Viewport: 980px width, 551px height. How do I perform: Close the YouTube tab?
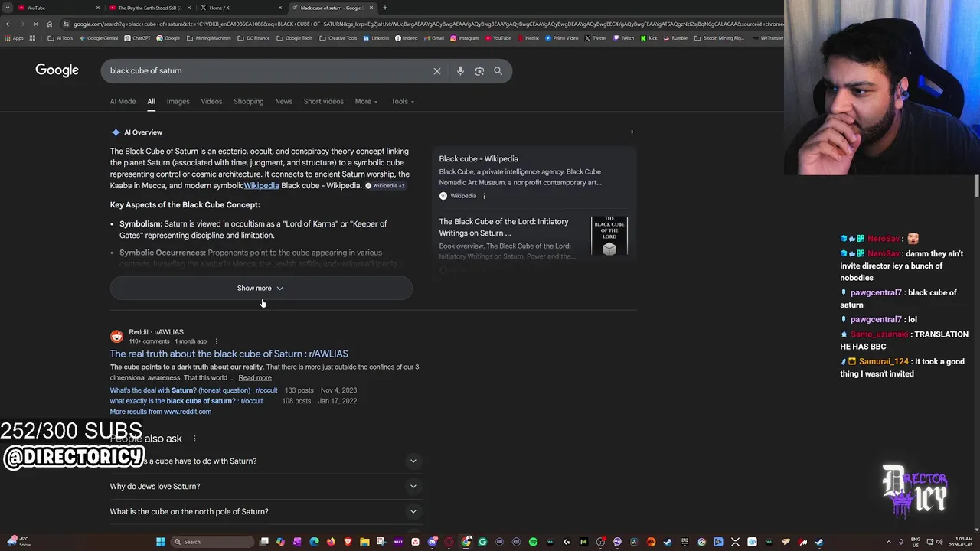click(98, 8)
